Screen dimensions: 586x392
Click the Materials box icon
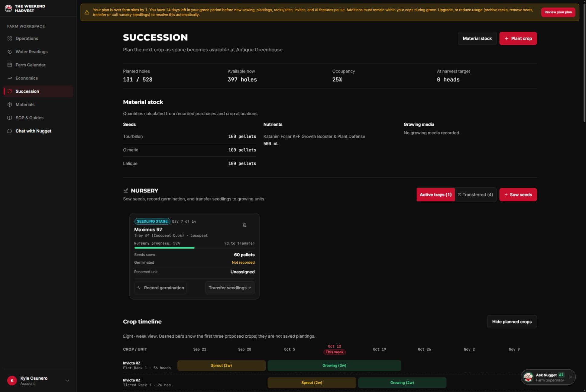pyautogui.click(x=10, y=104)
